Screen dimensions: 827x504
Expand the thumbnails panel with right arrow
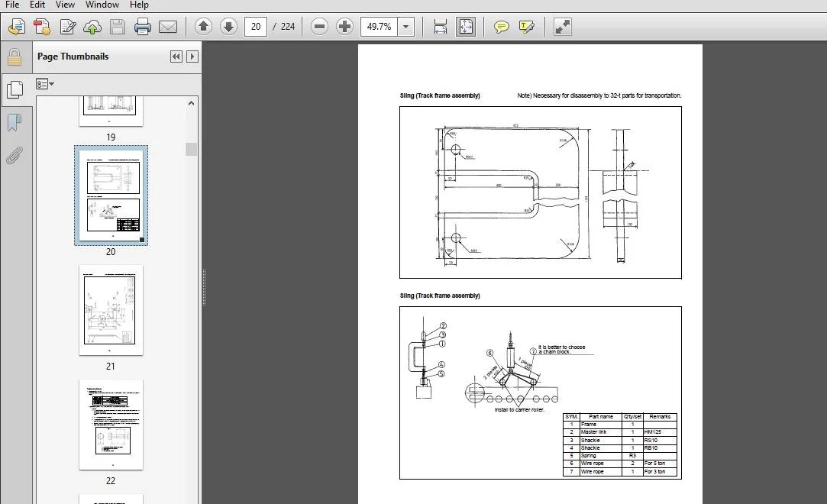point(192,57)
